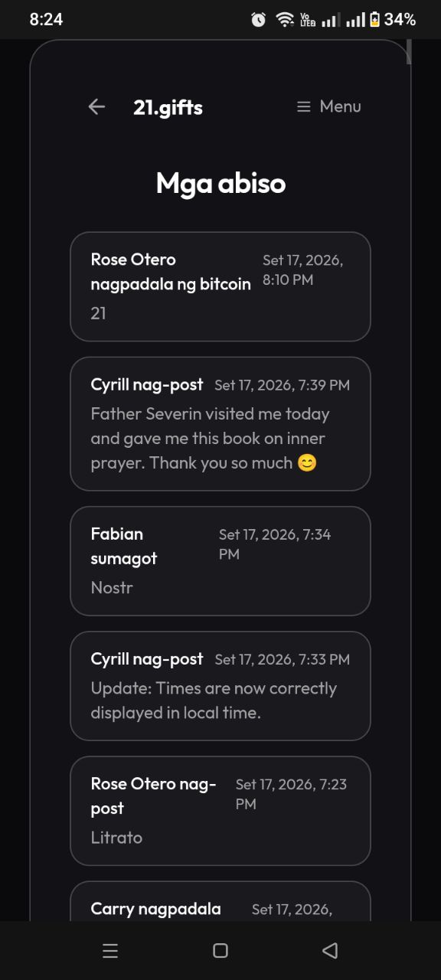This screenshot has height=980, width=441.
Task: Open Rose Otero Litrato post notification
Action: [220, 810]
